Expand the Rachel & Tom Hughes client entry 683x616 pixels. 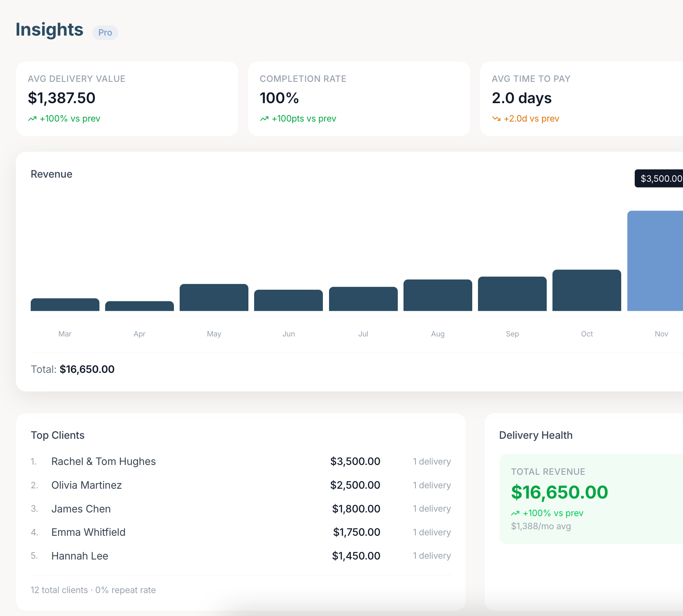pyautogui.click(x=103, y=461)
